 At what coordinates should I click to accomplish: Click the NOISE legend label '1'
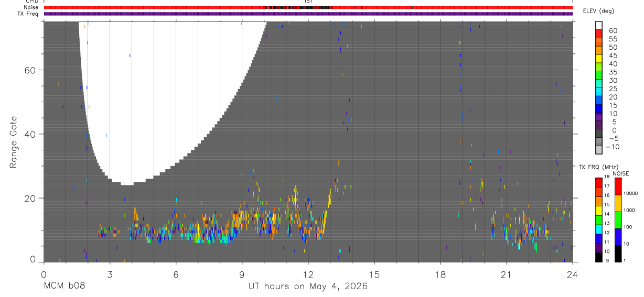(624, 260)
